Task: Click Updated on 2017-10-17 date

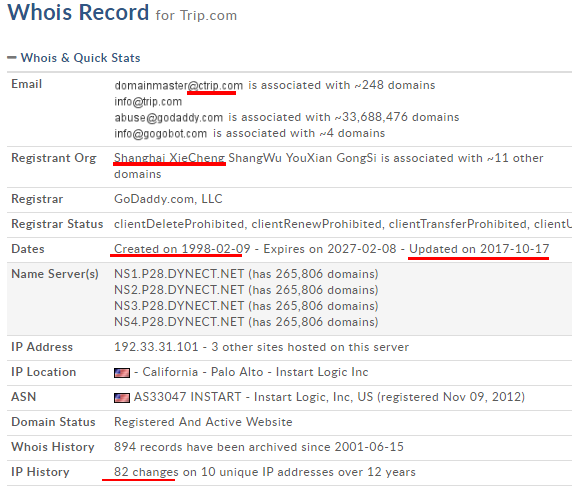Action: (479, 249)
